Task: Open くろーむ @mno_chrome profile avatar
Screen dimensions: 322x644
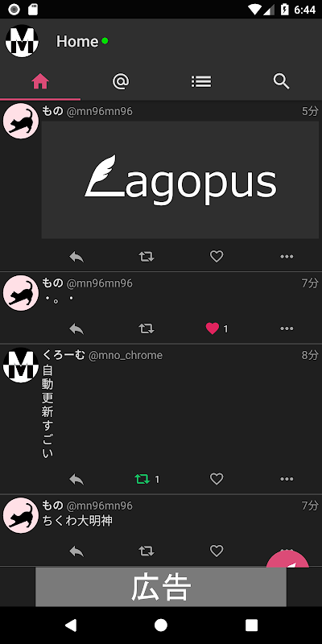Action: point(21,365)
